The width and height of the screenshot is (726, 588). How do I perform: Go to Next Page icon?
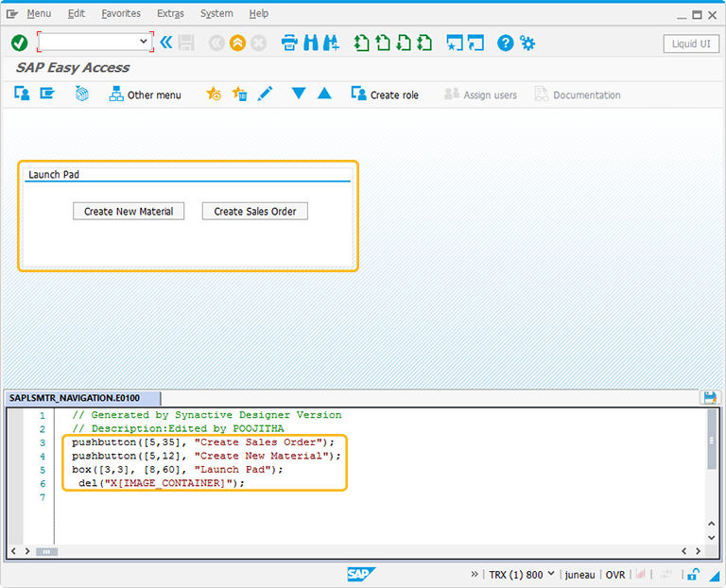click(404, 43)
